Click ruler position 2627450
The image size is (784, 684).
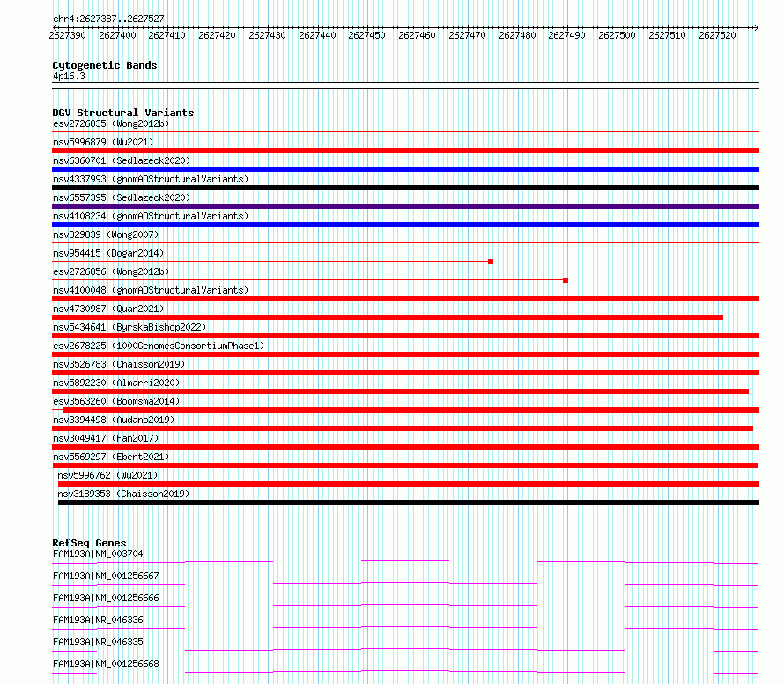(x=367, y=35)
